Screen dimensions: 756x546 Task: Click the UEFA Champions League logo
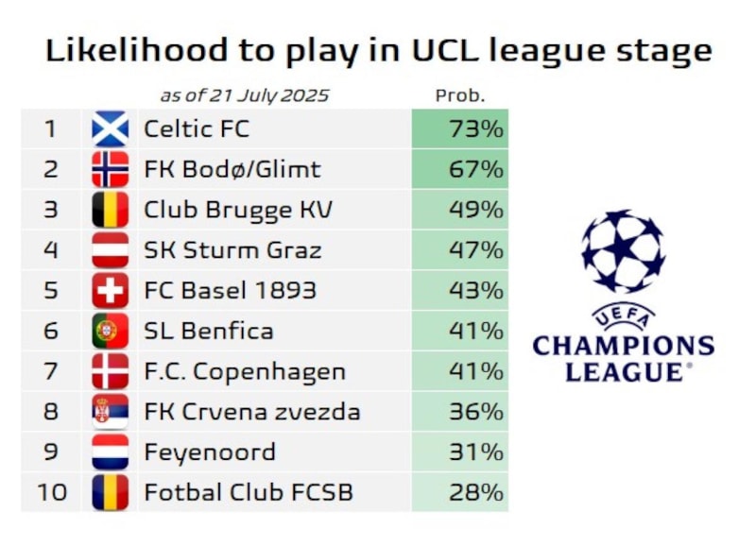tap(624, 296)
